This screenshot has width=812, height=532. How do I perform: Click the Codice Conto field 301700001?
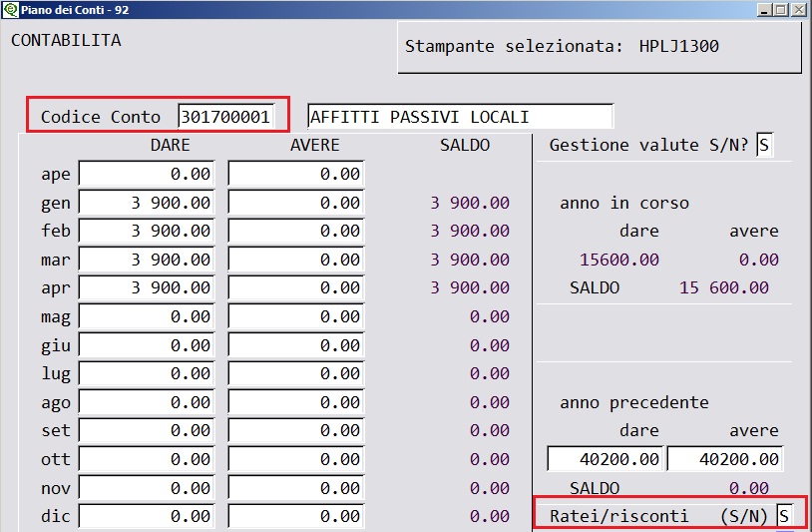pyautogui.click(x=225, y=117)
